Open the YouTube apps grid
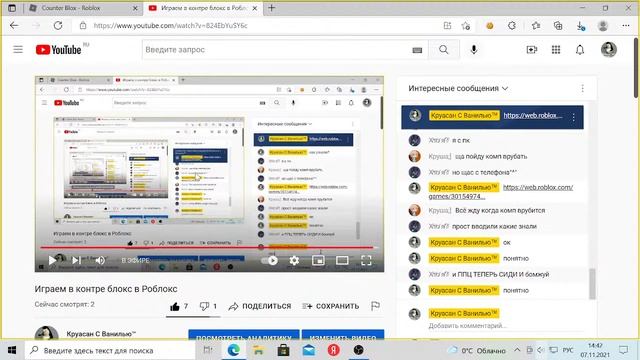640x360 pixels. coord(556,50)
